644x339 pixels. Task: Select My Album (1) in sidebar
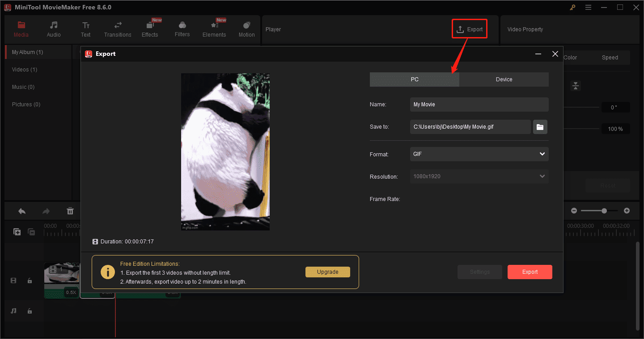[x=38, y=52]
